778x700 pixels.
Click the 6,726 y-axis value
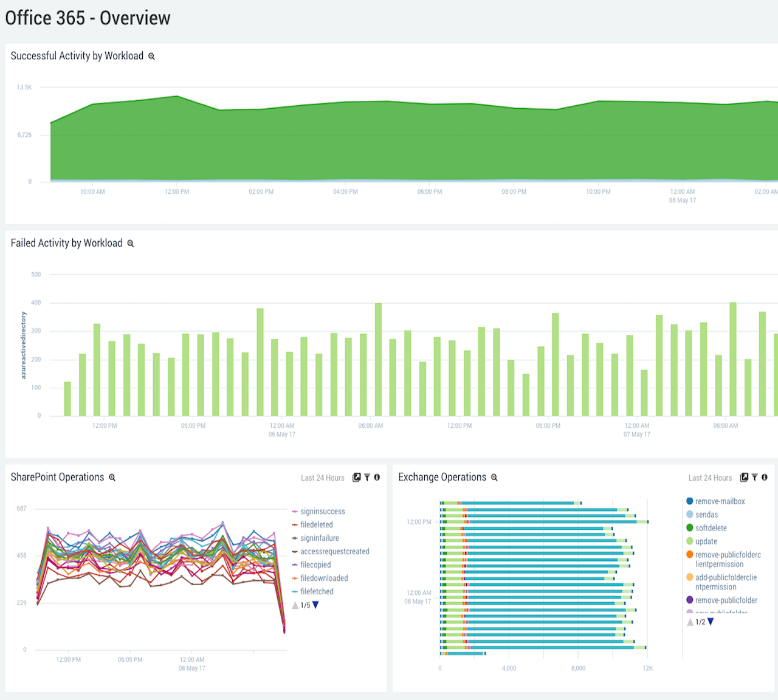point(24,135)
